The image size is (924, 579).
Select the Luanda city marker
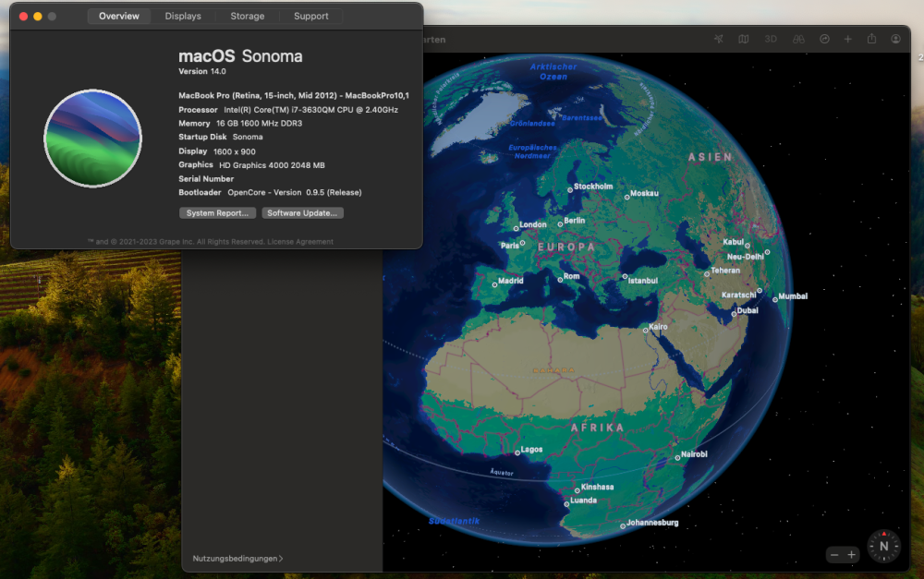[567, 504]
